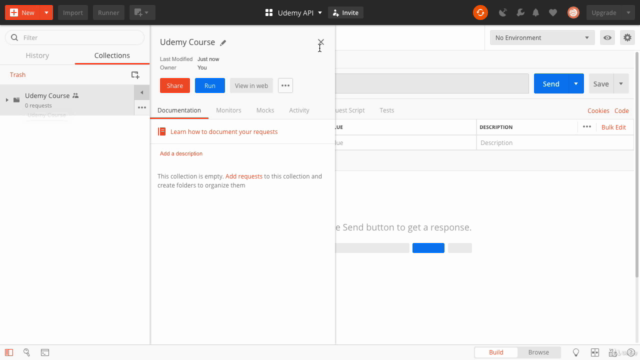Open the notifications bell
The height and width of the screenshot is (360, 640).
[x=536, y=13]
